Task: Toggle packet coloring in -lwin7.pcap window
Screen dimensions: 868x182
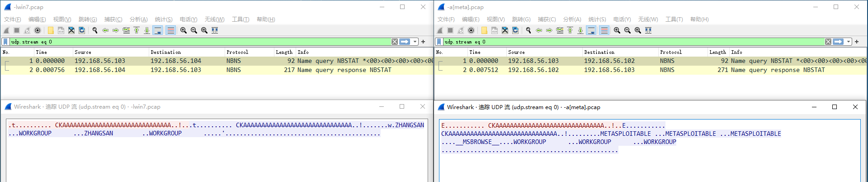Action: pyautogui.click(x=170, y=30)
